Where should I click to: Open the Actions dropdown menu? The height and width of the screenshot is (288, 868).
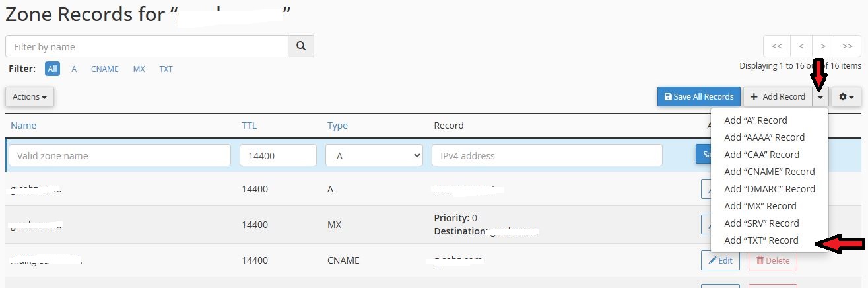(x=30, y=96)
